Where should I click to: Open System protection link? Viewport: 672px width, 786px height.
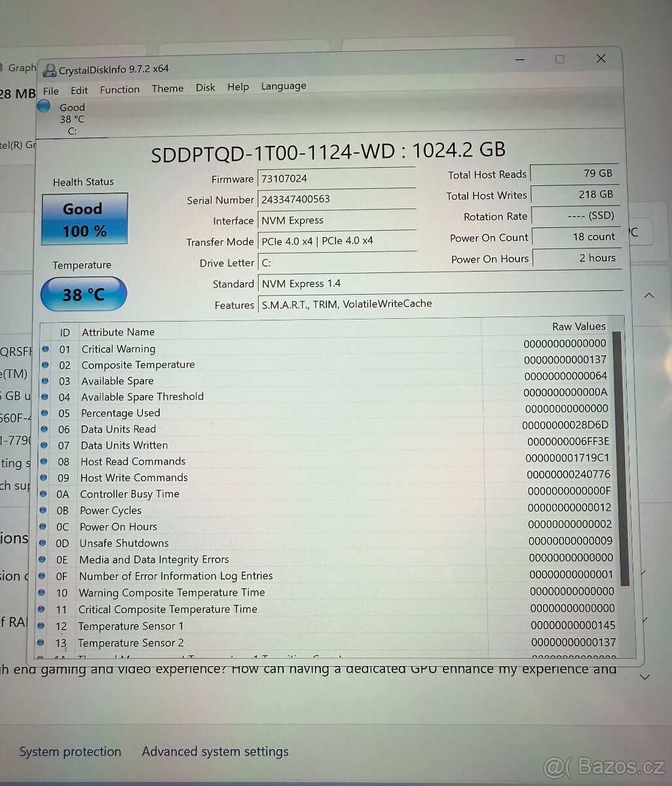click(70, 752)
